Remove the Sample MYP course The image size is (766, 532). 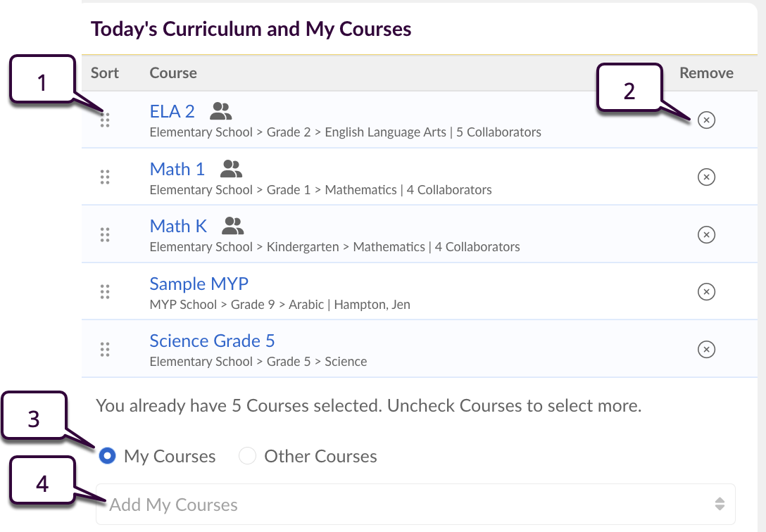click(706, 291)
